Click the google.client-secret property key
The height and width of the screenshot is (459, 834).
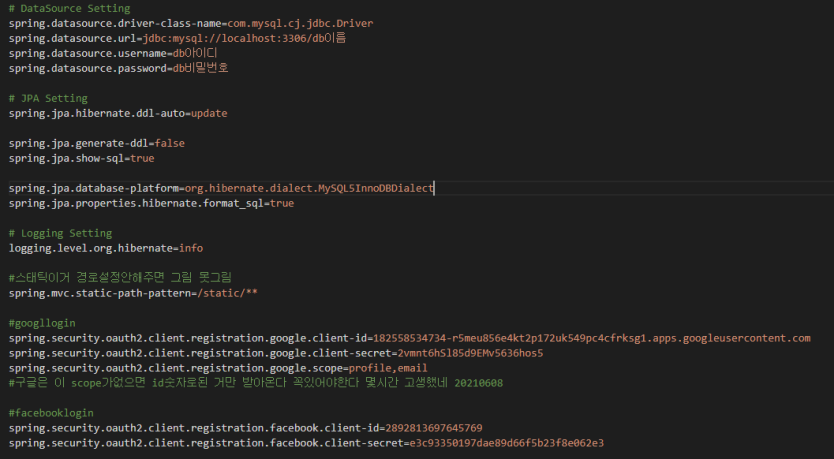[200, 353]
